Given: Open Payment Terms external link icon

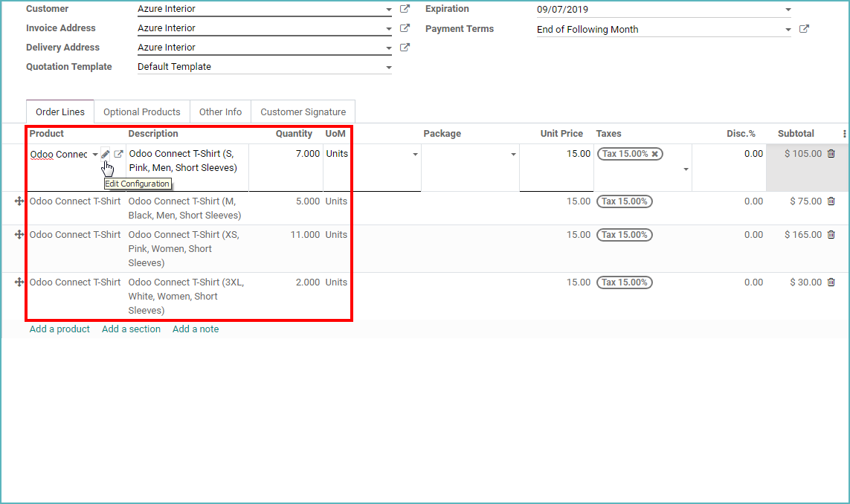Looking at the screenshot, I should tap(804, 28).
